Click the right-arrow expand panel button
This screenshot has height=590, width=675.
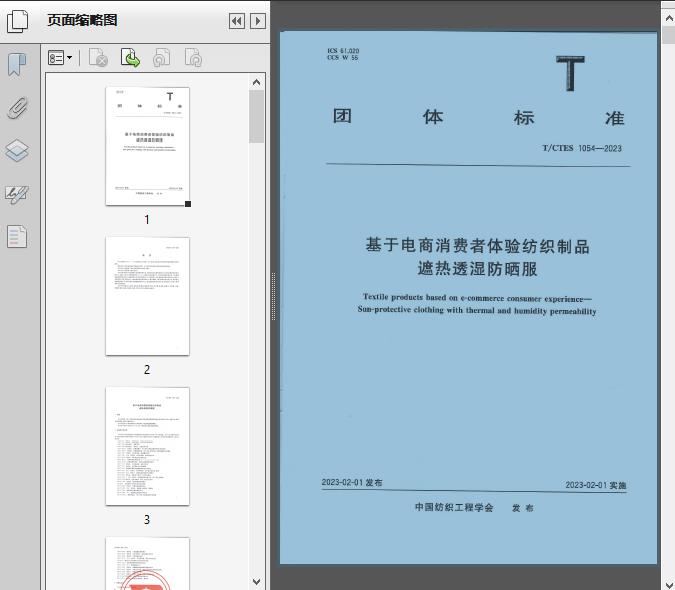(257, 21)
